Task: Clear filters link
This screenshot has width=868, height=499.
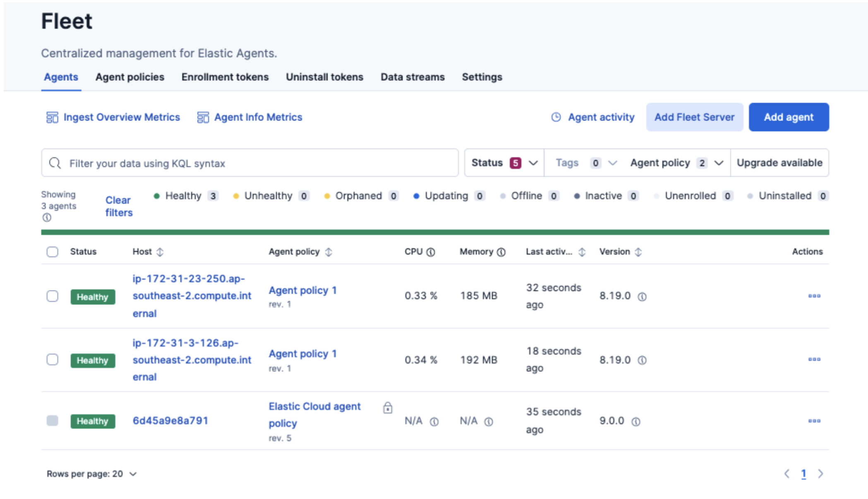Action: point(119,206)
